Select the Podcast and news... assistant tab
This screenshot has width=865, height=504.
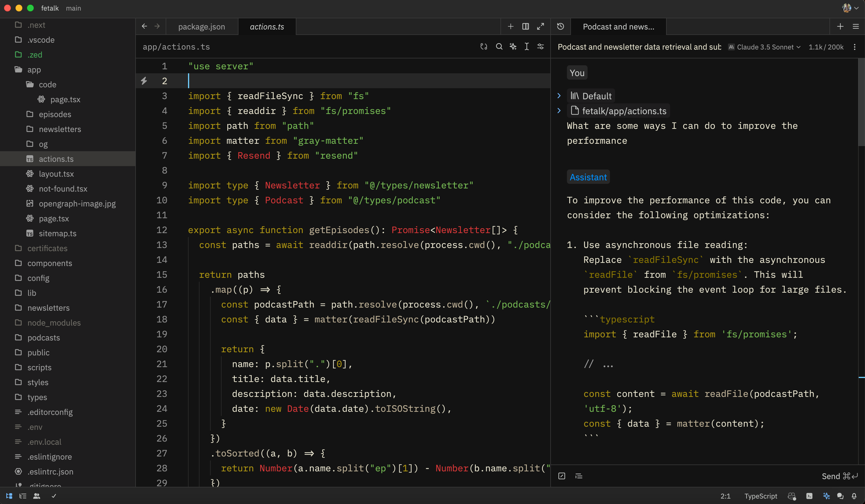619,26
